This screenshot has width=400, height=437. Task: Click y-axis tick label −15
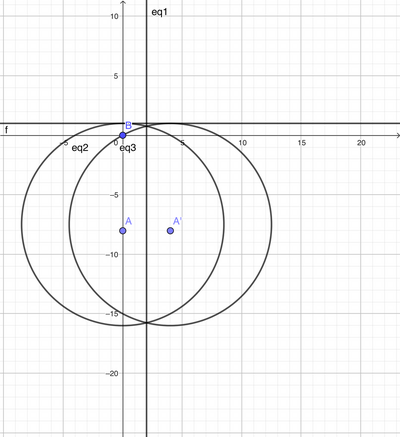(x=112, y=314)
